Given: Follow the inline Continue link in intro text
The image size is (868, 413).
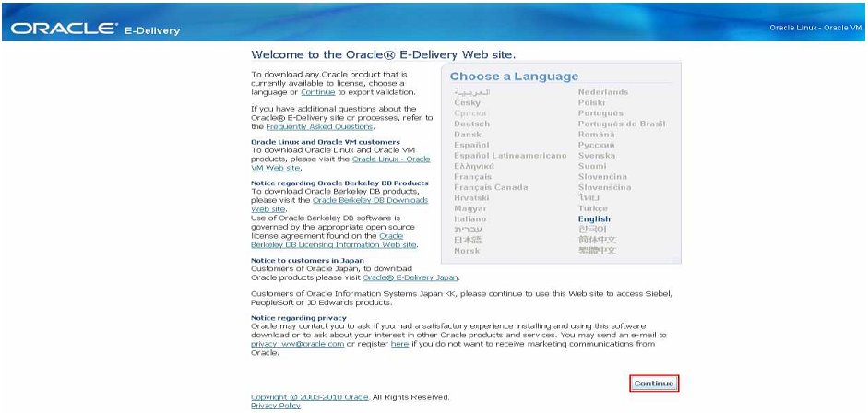Looking at the screenshot, I should [317, 92].
